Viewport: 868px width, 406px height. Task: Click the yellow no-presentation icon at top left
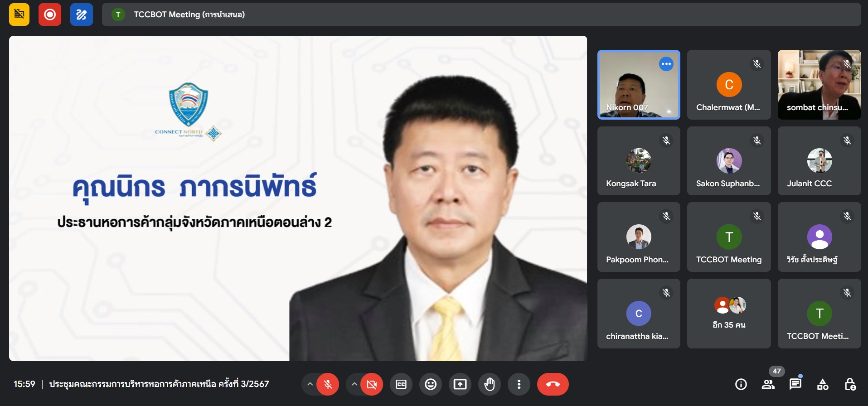19,14
